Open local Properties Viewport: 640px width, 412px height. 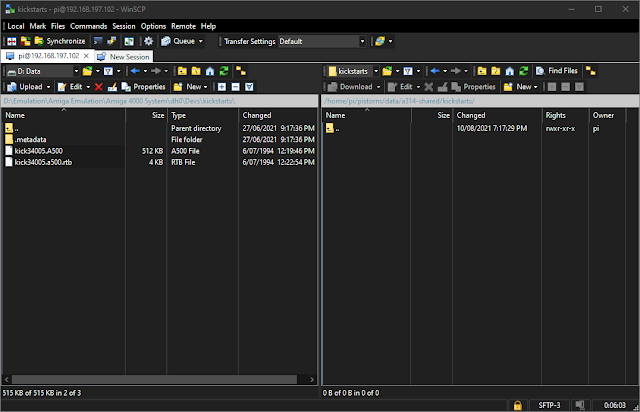click(143, 87)
